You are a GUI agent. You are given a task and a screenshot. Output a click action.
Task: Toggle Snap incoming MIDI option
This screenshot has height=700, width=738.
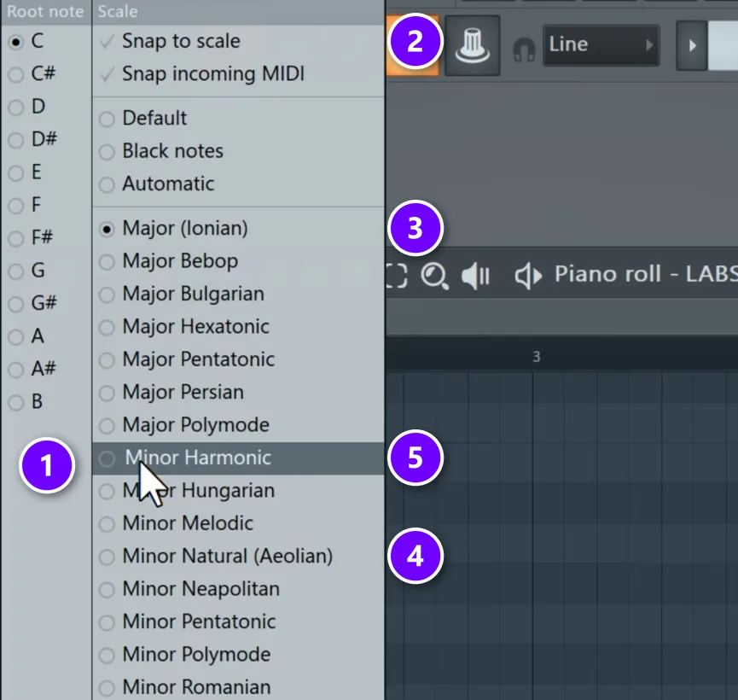pos(238,73)
